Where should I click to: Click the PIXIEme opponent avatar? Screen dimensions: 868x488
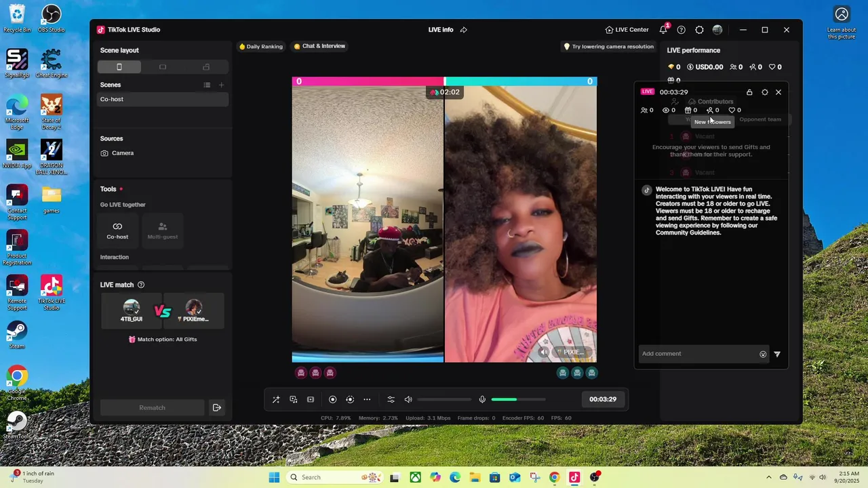coord(194,310)
